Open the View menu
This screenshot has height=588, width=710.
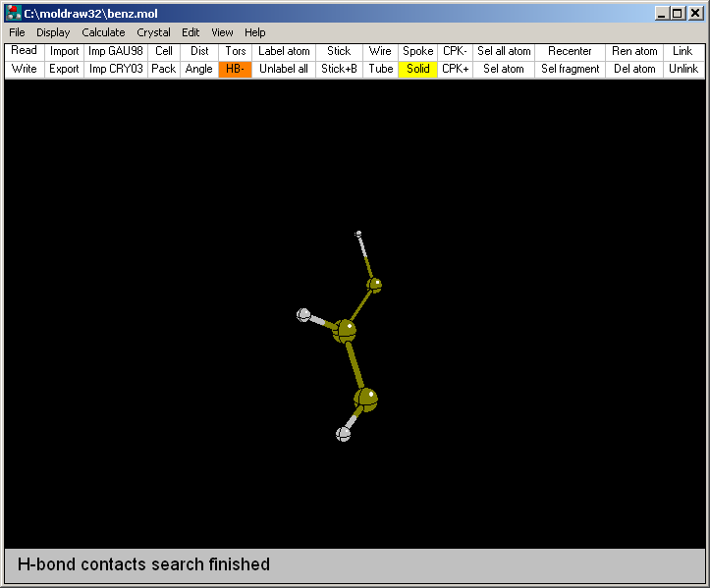222,32
